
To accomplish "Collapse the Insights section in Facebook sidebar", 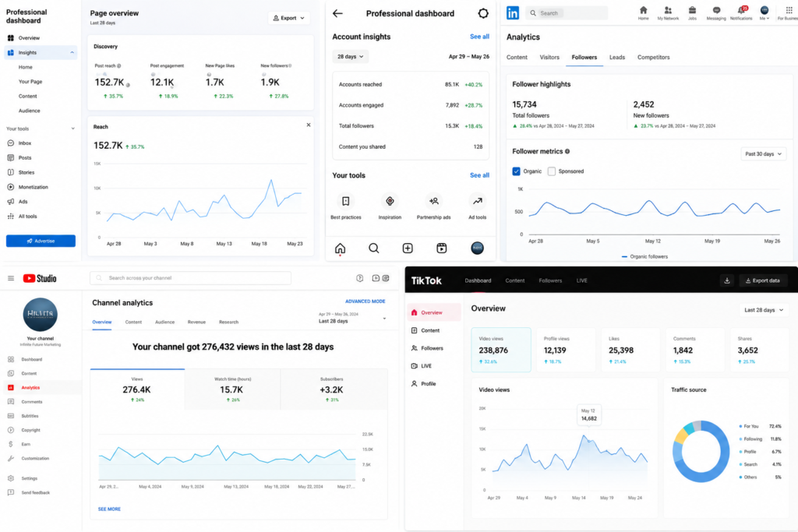I will 72,52.
